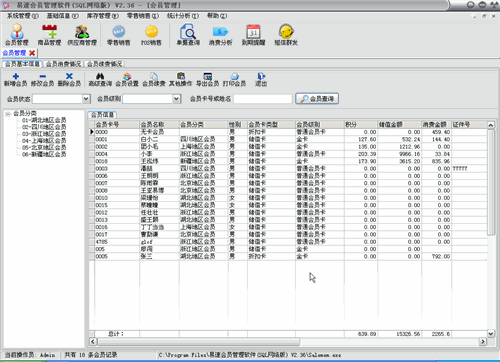The height and width of the screenshot is (362, 500).
Task: Sort by 会员卡号 column header
Action: coord(117,125)
